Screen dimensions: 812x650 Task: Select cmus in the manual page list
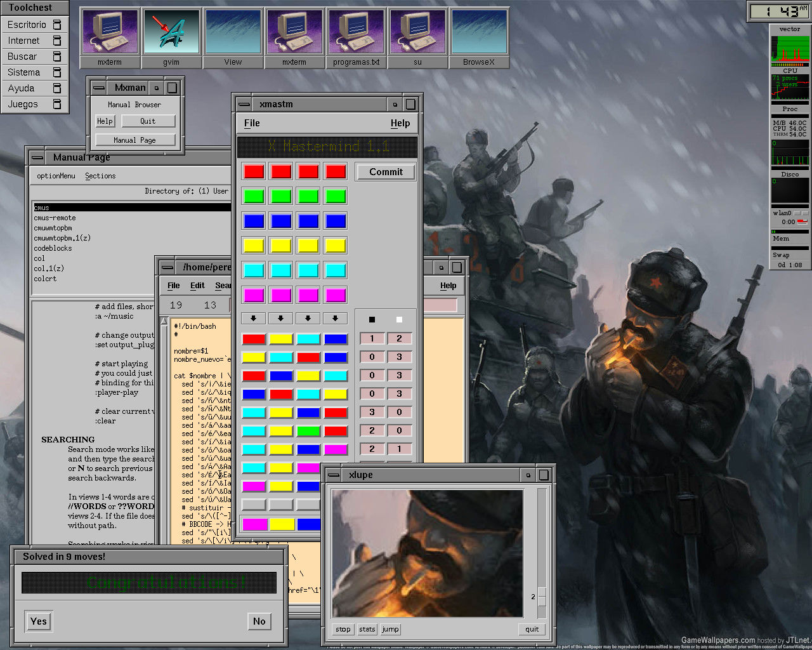pyautogui.click(x=132, y=208)
